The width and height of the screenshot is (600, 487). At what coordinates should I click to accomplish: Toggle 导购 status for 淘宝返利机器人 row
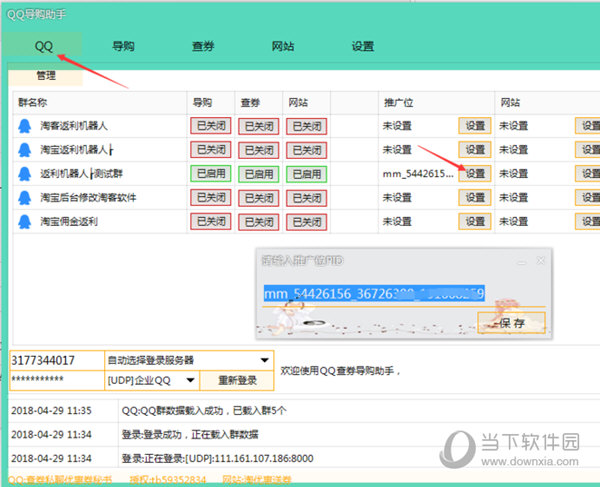(x=211, y=150)
